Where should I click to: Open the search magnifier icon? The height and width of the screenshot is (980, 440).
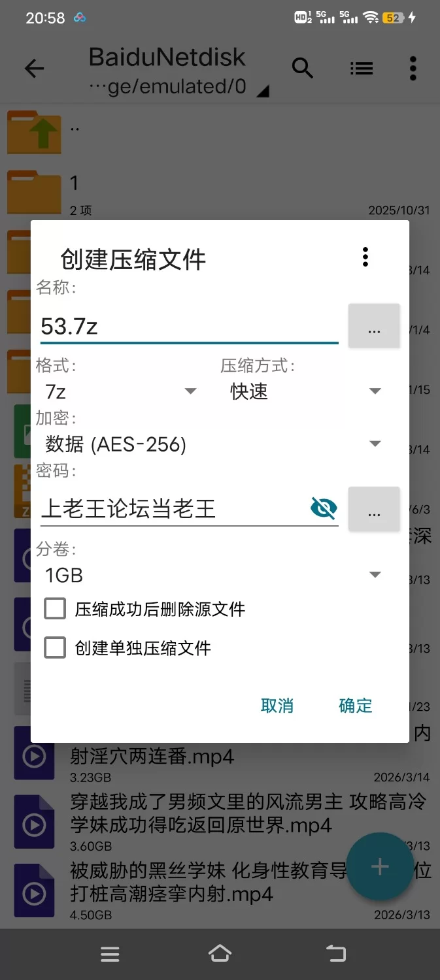pos(302,68)
